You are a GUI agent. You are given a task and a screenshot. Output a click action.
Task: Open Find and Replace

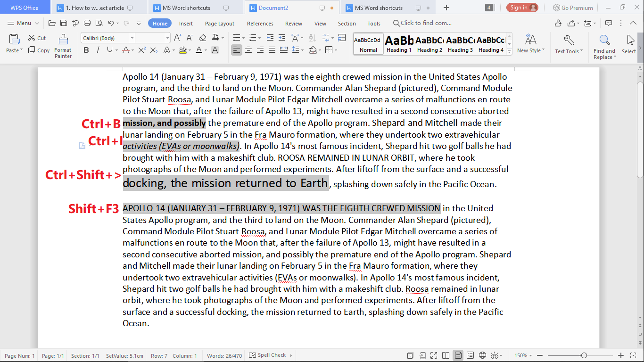[x=604, y=45]
